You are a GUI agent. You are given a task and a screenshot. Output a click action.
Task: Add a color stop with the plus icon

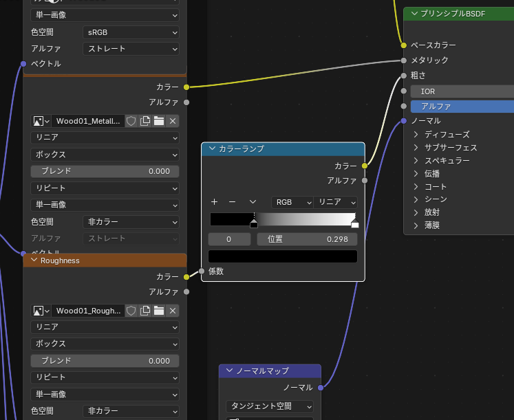[x=214, y=202]
